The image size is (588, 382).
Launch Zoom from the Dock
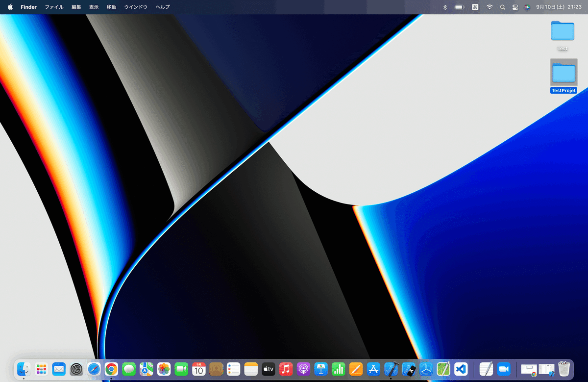pos(504,369)
